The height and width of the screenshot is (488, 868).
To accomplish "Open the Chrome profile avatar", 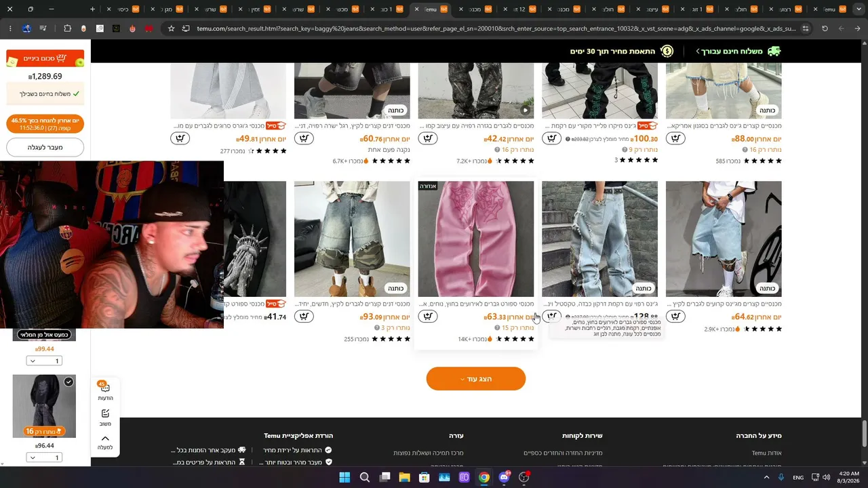I will click(26, 28).
